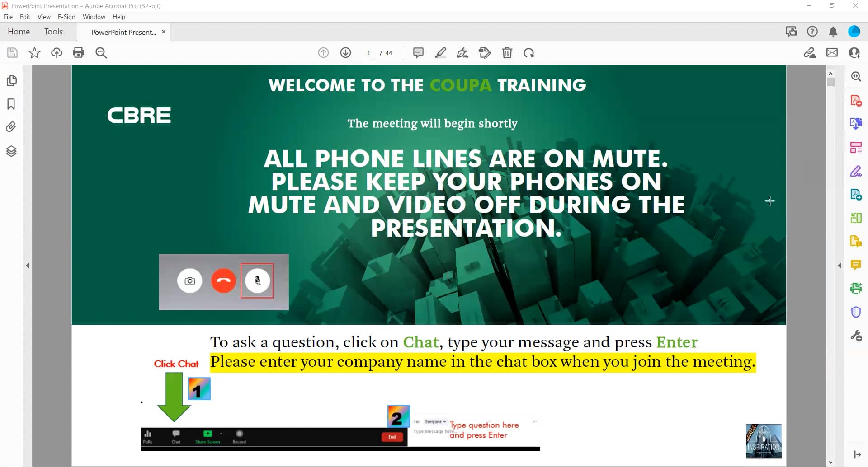868x467 pixels.
Task: Delete the current page with trash icon
Action: [507, 53]
